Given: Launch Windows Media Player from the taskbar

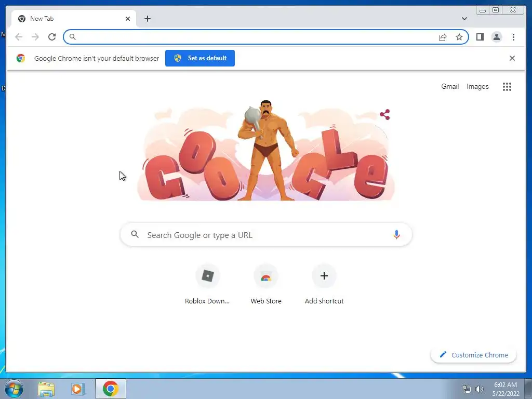Looking at the screenshot, I should [77, 389].
